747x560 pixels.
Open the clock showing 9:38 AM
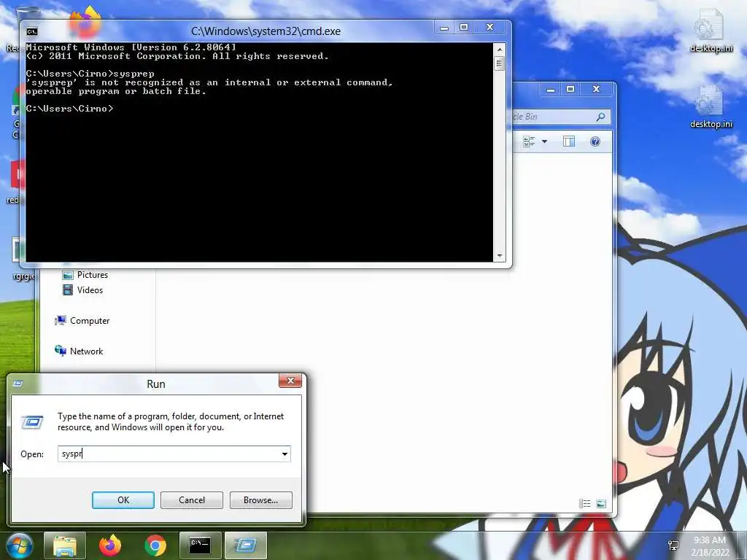click(x=711, y=546)
